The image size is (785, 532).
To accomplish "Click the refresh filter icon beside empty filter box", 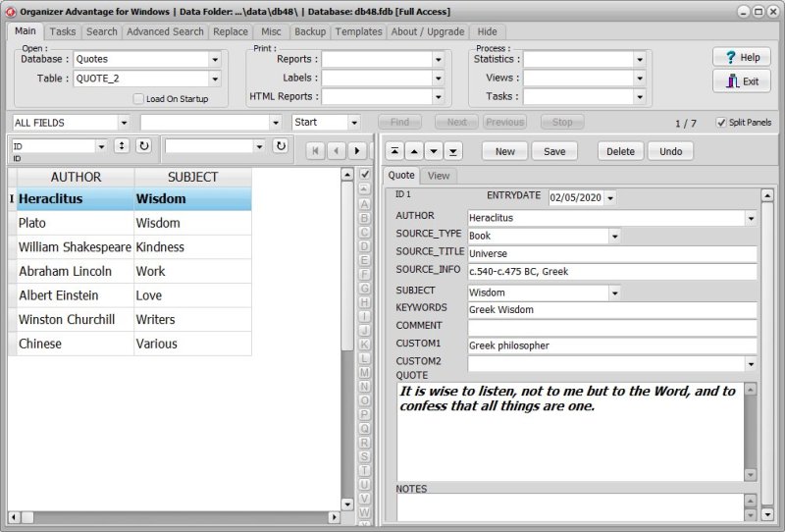I will click(x=281, y=146).
